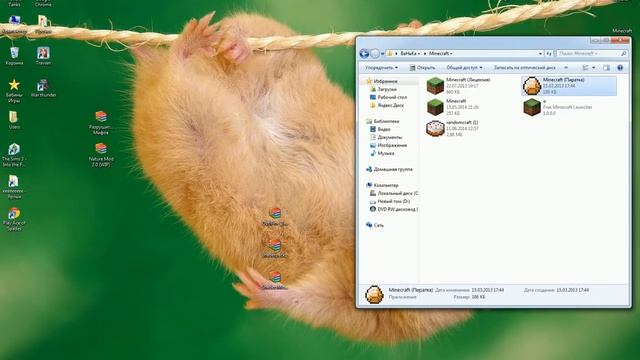Select the randomcraft (1) cake icon file
Viewport: 640px width, 360px height.
(435, 128)
